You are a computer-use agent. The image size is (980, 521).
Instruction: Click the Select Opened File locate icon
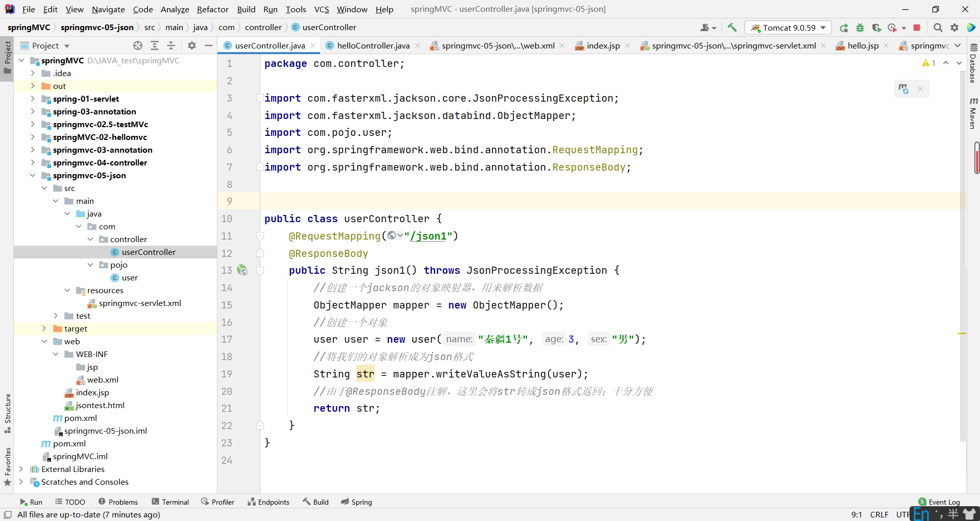pos(138,45)
